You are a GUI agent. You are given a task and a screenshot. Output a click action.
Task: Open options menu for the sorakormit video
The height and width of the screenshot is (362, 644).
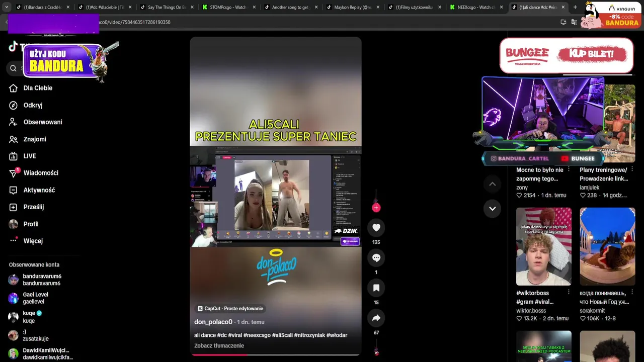(632, 293)
